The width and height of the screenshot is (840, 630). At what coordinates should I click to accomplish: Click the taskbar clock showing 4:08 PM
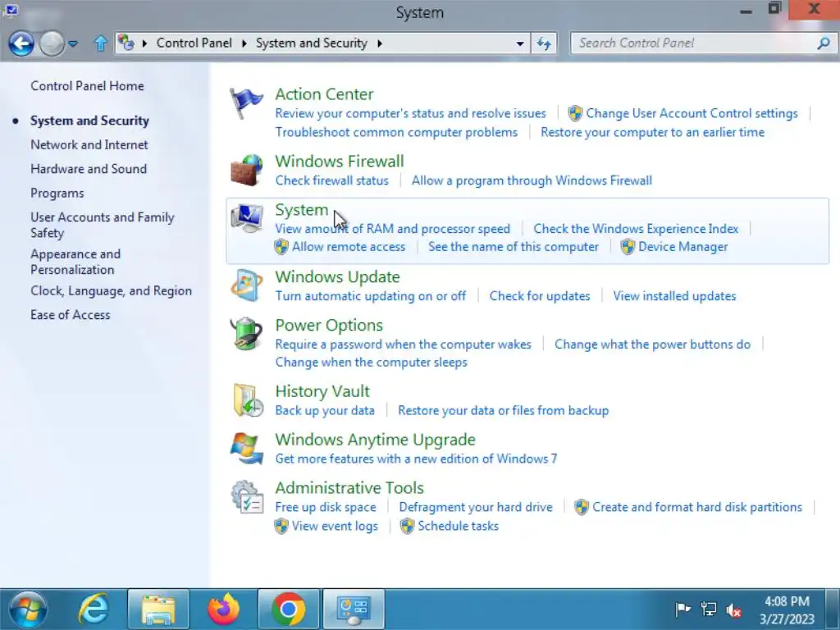(787, 609)
